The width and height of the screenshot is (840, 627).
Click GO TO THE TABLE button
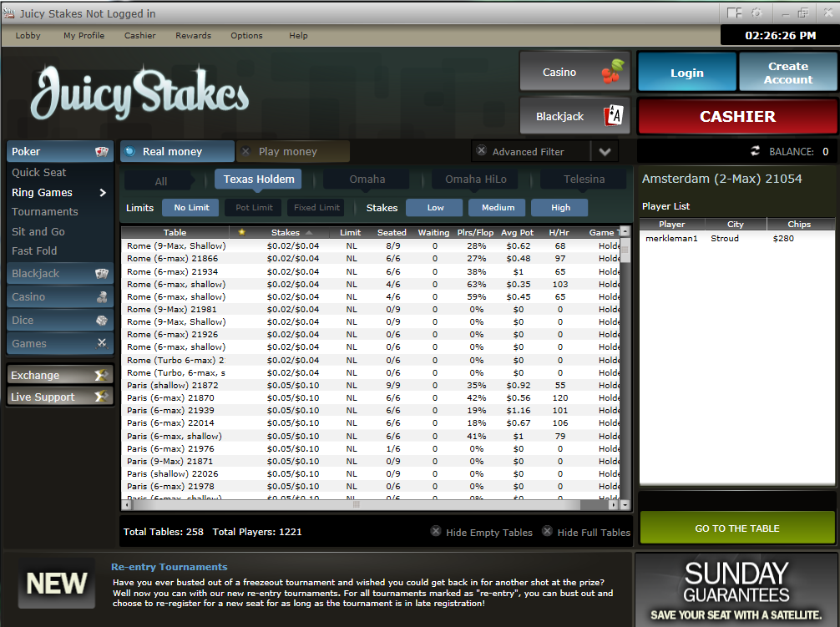pos(737,528)
